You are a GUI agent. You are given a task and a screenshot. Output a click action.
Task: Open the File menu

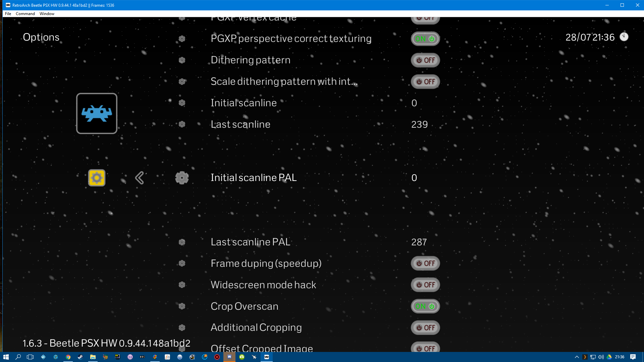pos(8,14)
